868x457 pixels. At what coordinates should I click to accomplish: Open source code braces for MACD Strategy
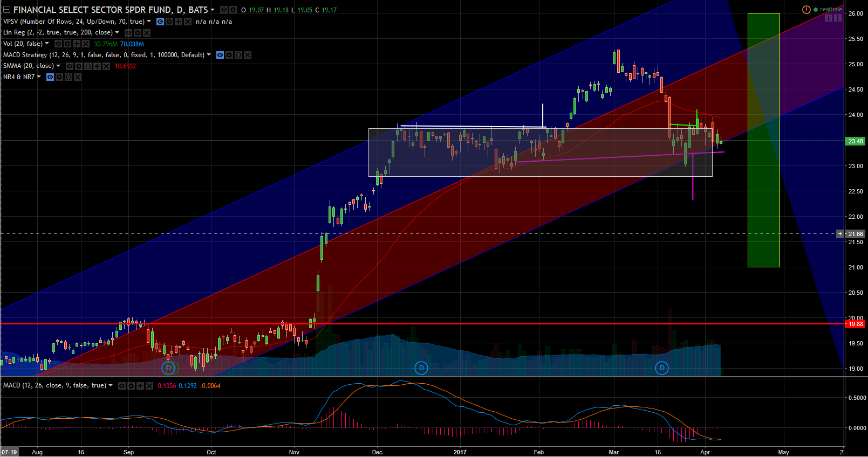pos(238,55)
